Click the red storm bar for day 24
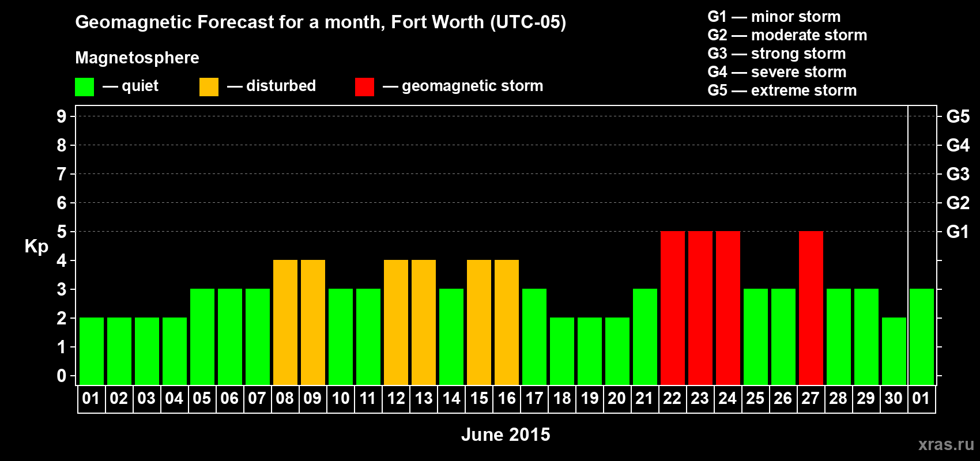The image size is (980, 461). pos(728,308)
